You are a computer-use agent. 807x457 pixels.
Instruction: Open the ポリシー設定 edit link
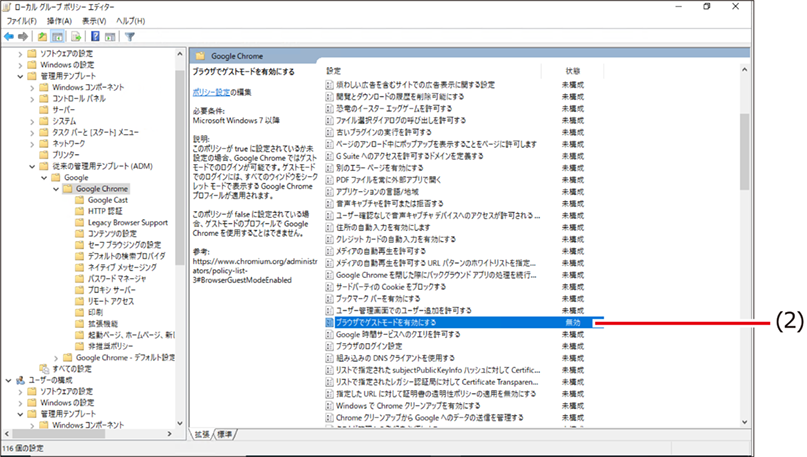pyautogui.click(x=211, y=92)
